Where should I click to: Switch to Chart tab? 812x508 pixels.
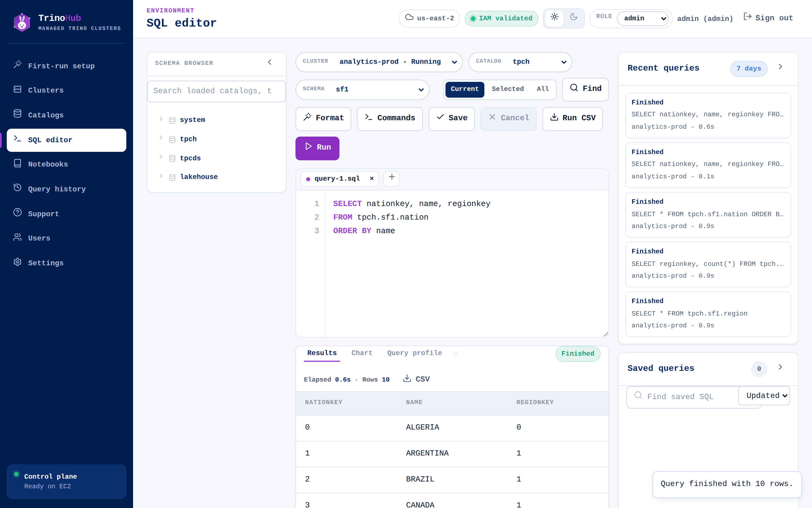click(362, 353)
